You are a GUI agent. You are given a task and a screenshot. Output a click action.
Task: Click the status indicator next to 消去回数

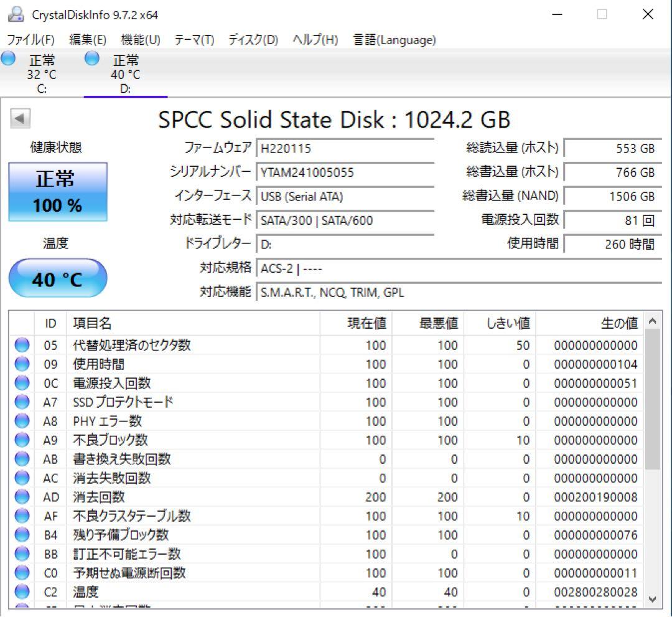(x=22, y=497)
